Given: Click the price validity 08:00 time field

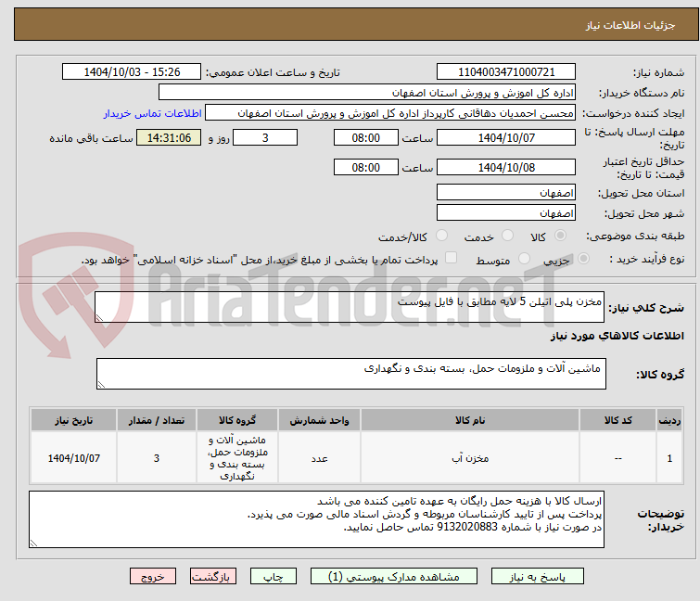Looking at the screenshot, I should (365, 168).
